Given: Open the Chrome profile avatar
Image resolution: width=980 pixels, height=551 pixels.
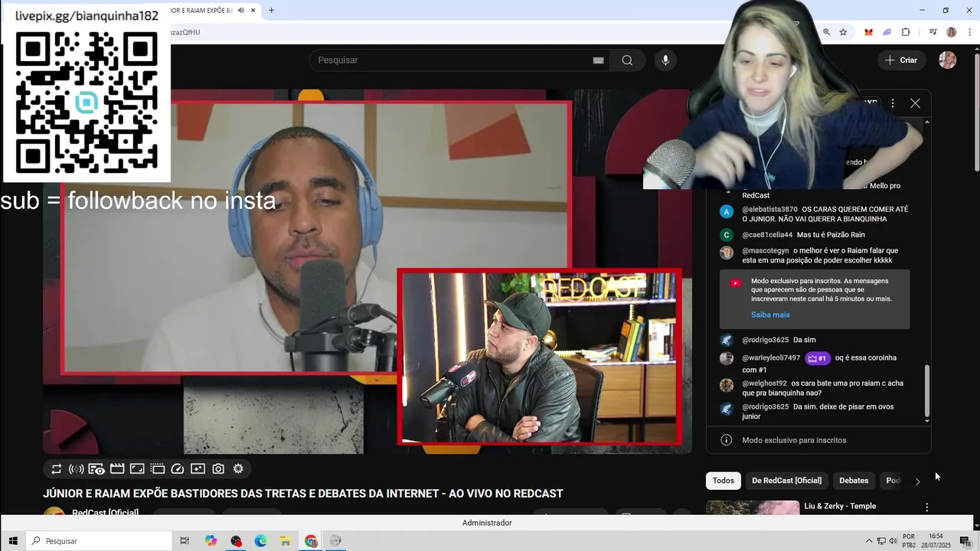Looking at the screenshot, I should pyautogui.click(x=952, y=32).
